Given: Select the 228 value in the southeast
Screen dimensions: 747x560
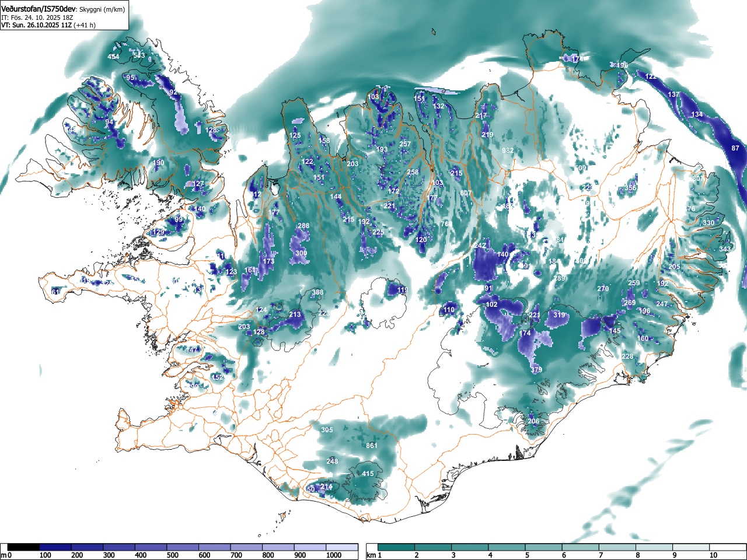Looking at the screenshot, I should pyautogui.click(x=627, y=356).
